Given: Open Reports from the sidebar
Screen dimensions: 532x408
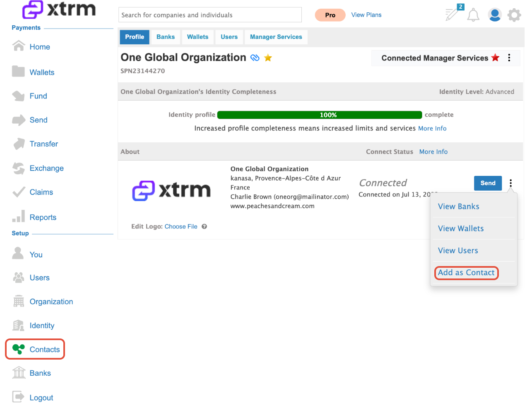Looking at the screenshot, I should tap(43, 217).
